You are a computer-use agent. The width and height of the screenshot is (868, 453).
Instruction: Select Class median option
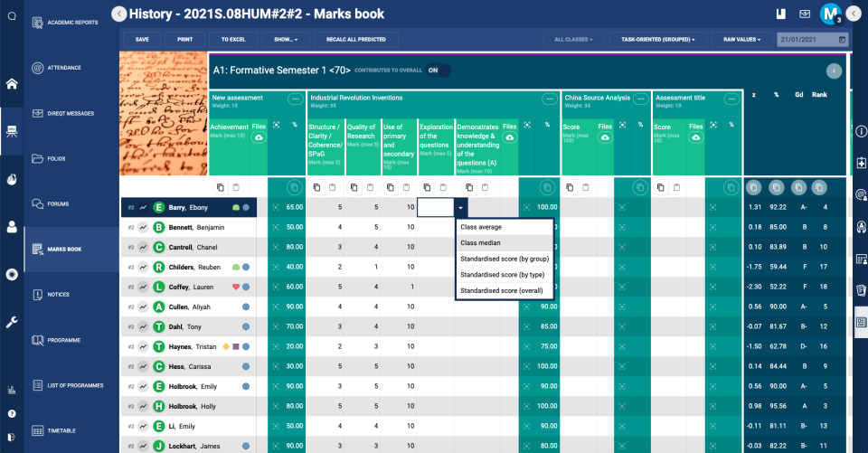coord(505,242)
